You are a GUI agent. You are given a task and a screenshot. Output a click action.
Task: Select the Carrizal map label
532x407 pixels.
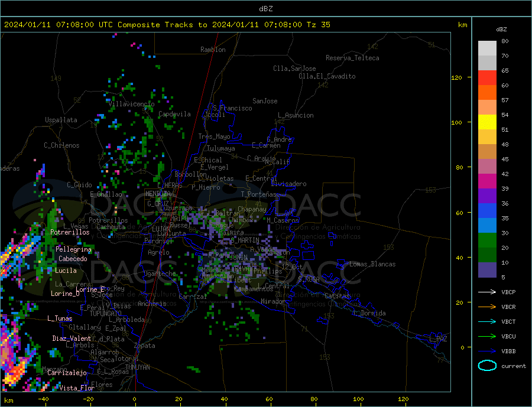(x=193, y=297)
